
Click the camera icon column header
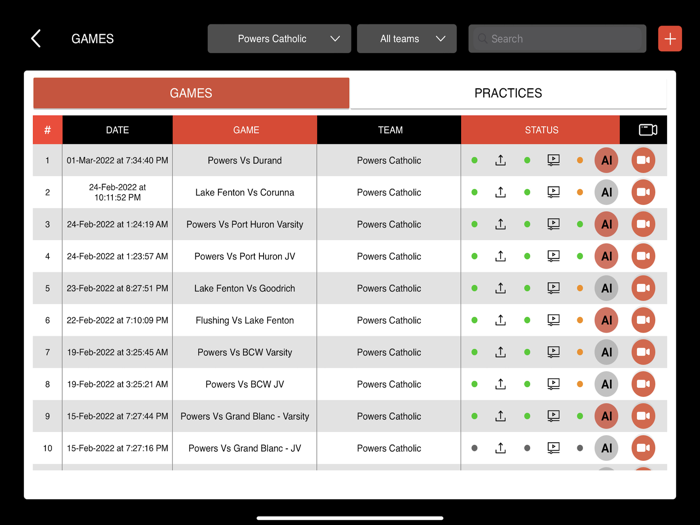click(647, 130)
